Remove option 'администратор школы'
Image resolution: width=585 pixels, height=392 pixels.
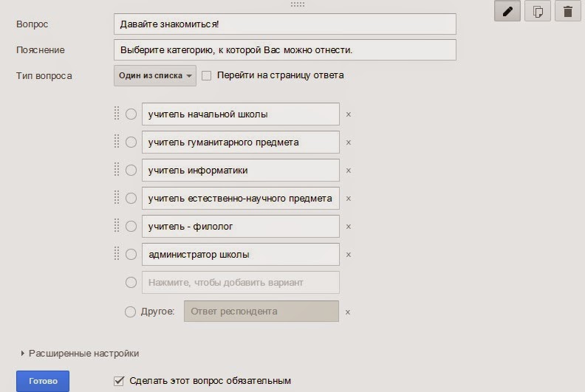click(x=349, y=255)
